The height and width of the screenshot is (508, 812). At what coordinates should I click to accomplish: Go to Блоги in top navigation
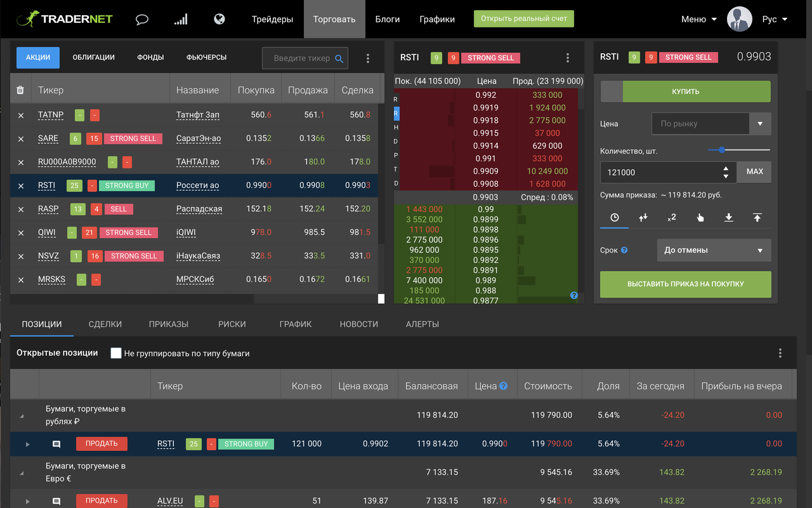click(x=388, y=19)
